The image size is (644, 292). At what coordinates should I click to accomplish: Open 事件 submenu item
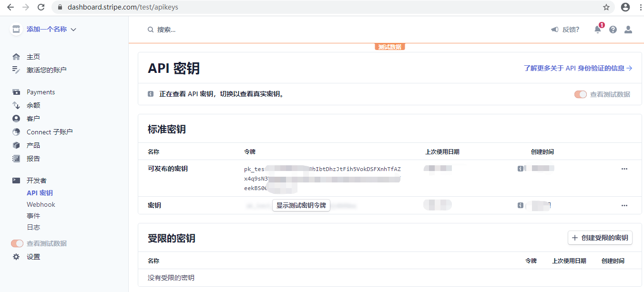click(33, 216)
